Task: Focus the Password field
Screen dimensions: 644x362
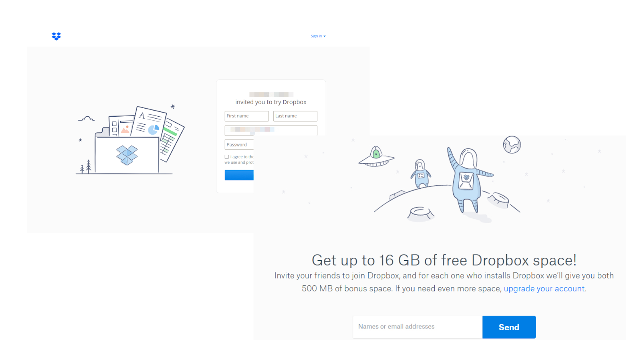Action: pyautogui.click(x=239, y=145)
